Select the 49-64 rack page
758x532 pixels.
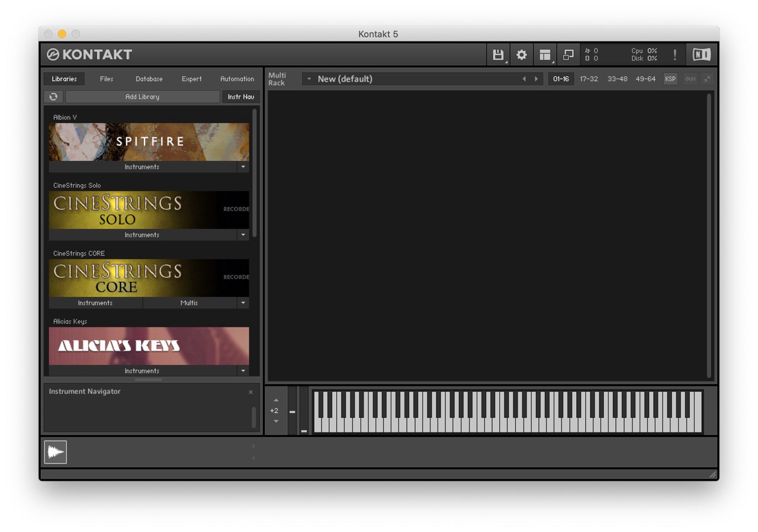pos(645,79)
